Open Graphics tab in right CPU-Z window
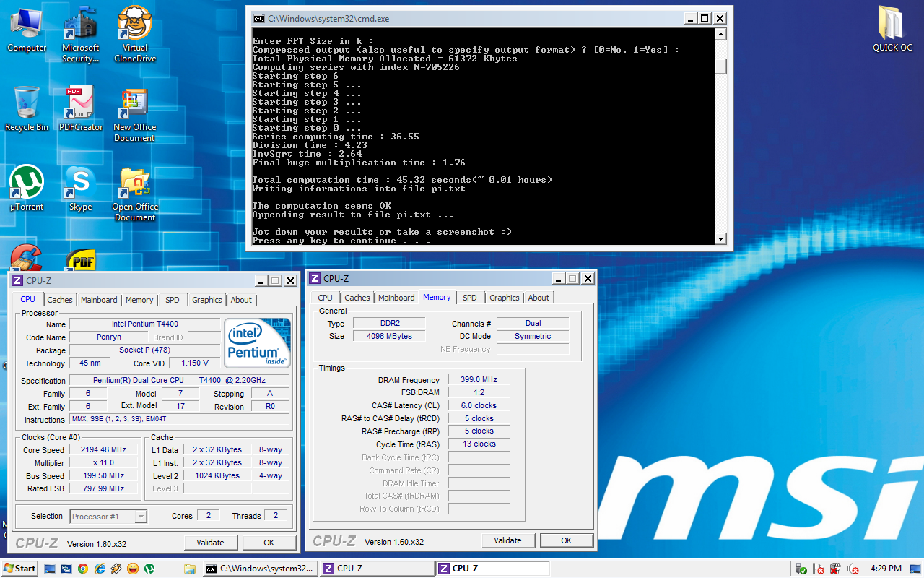 (505, 298)
